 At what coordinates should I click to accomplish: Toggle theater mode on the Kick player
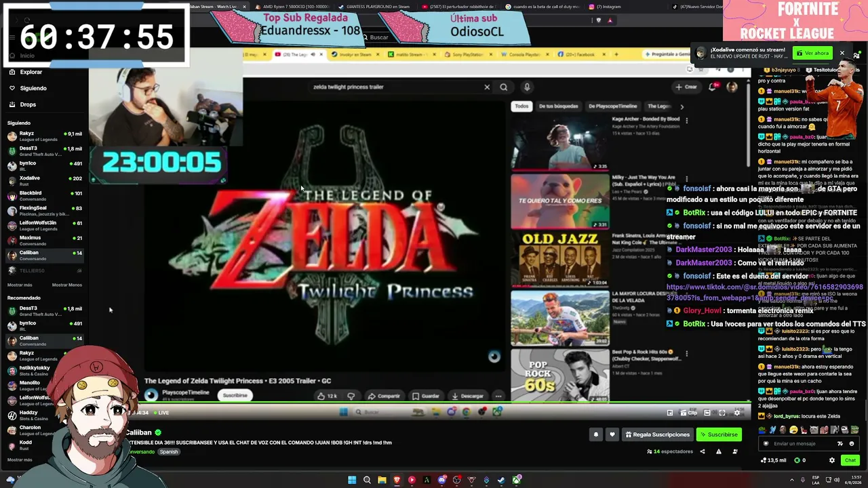click(707, 413)
